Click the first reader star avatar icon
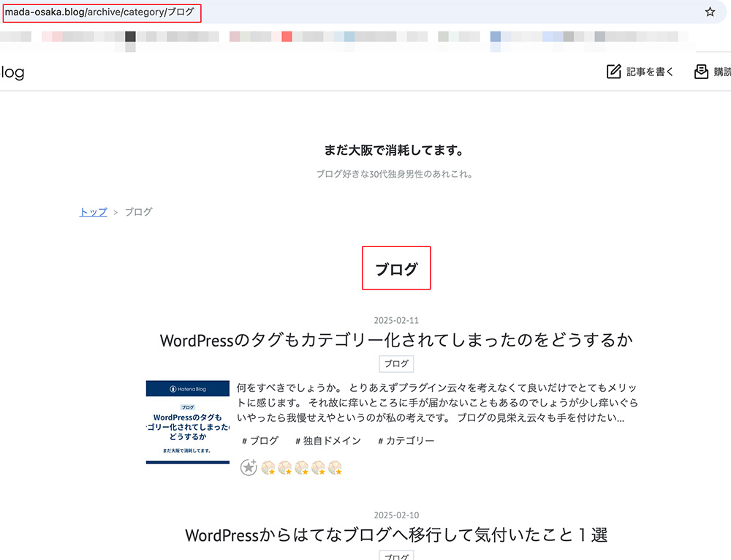Image resolution: width=731 pixels, height=560 pixels. click(268, 467)
